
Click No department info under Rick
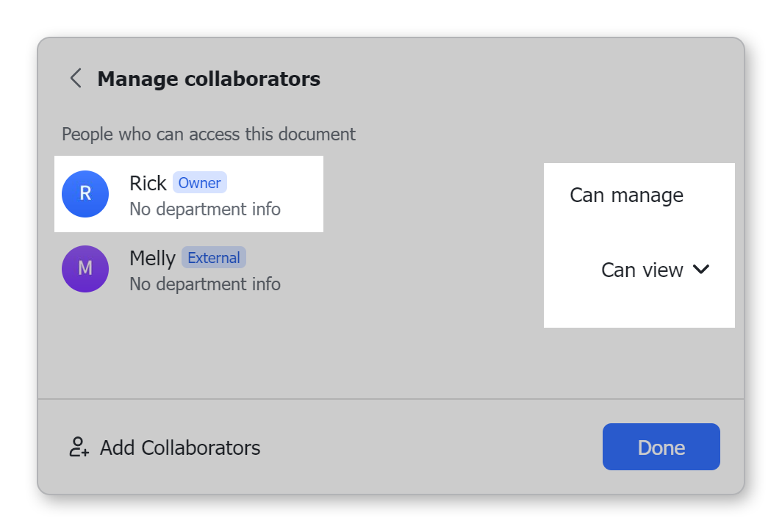pyautogui.click(x=205, y=209)
